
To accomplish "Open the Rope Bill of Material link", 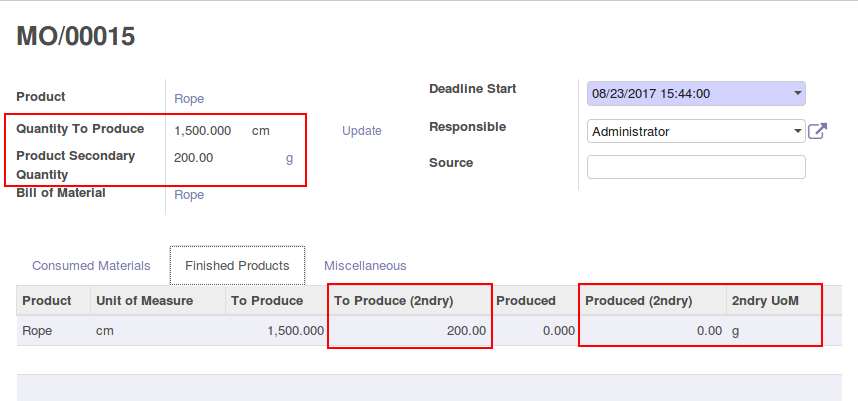I will point(189,195).
